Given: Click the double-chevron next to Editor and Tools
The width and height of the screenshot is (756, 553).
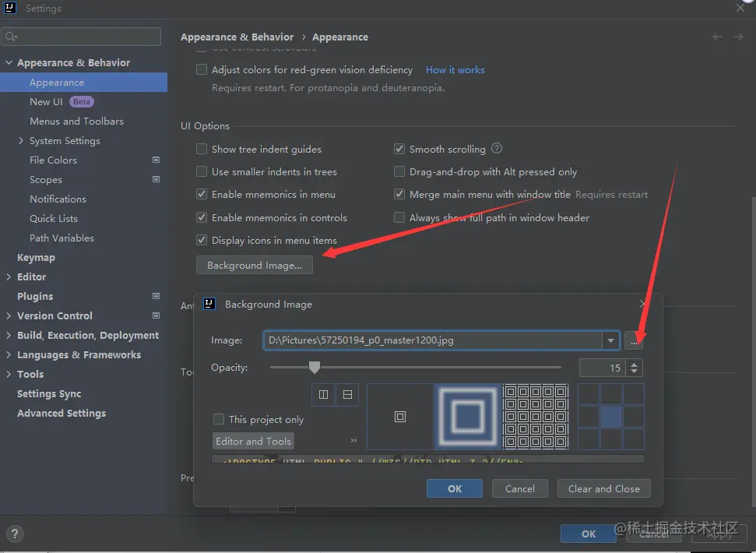Looking at the screenshot, I should 353,440.
